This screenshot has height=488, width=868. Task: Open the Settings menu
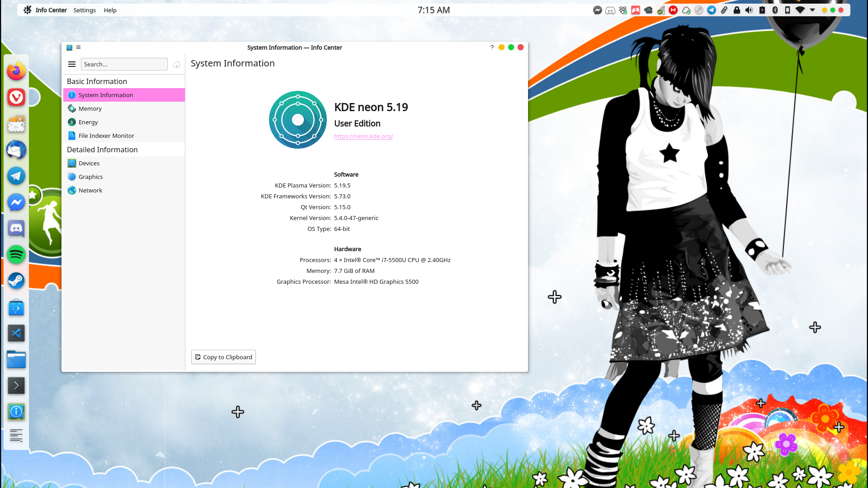coord(85,10)
